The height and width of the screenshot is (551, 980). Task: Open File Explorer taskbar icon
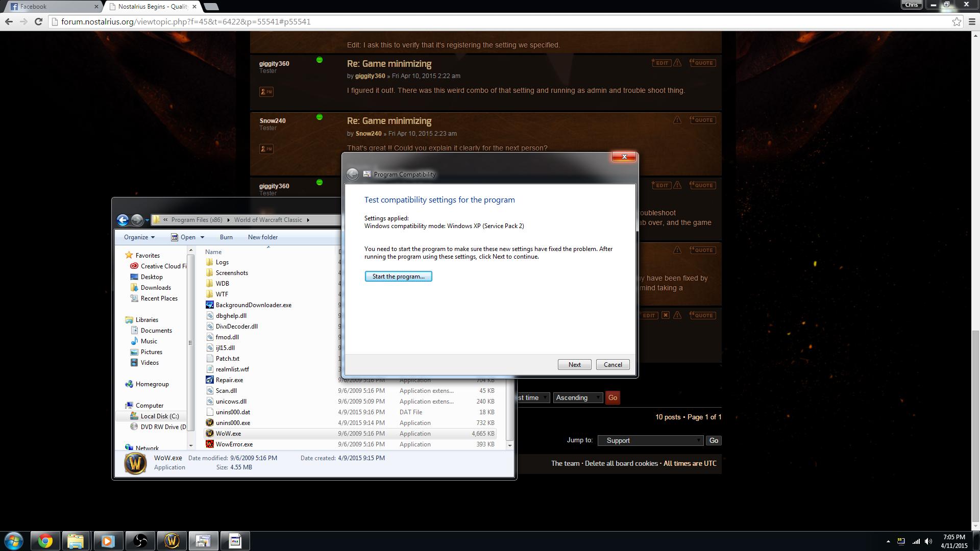click(76, 541)
